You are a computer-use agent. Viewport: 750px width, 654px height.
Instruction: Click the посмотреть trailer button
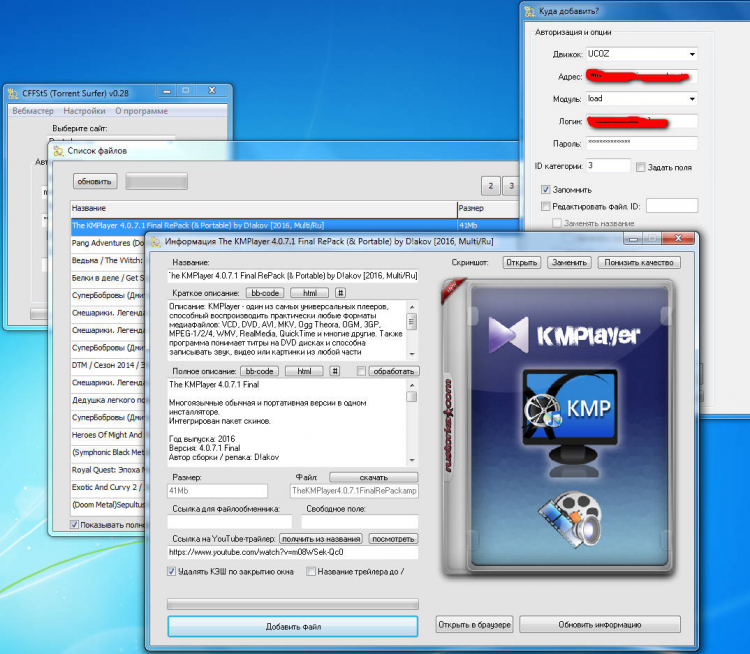click(x=393, y=539)
